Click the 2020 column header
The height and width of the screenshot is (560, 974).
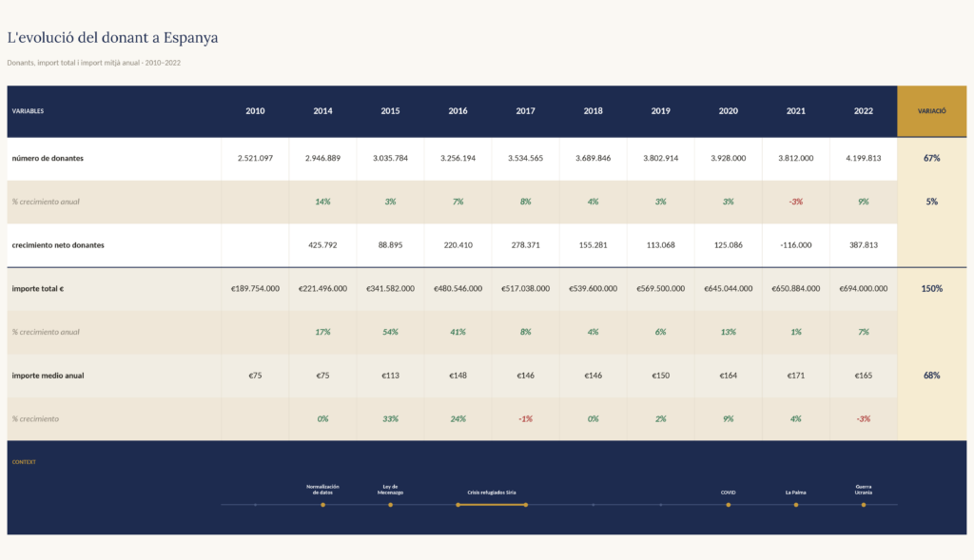(728, 111)
